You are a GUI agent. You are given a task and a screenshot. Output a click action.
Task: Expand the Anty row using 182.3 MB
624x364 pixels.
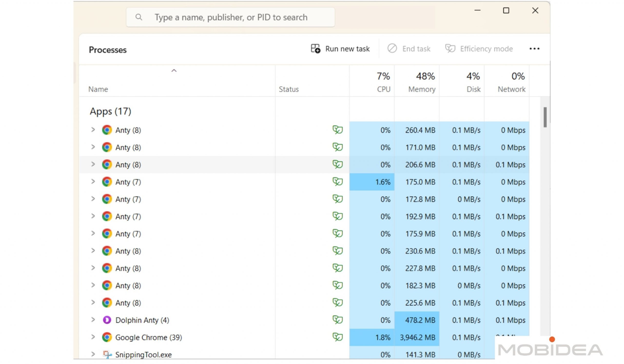[x=93, y=285]
